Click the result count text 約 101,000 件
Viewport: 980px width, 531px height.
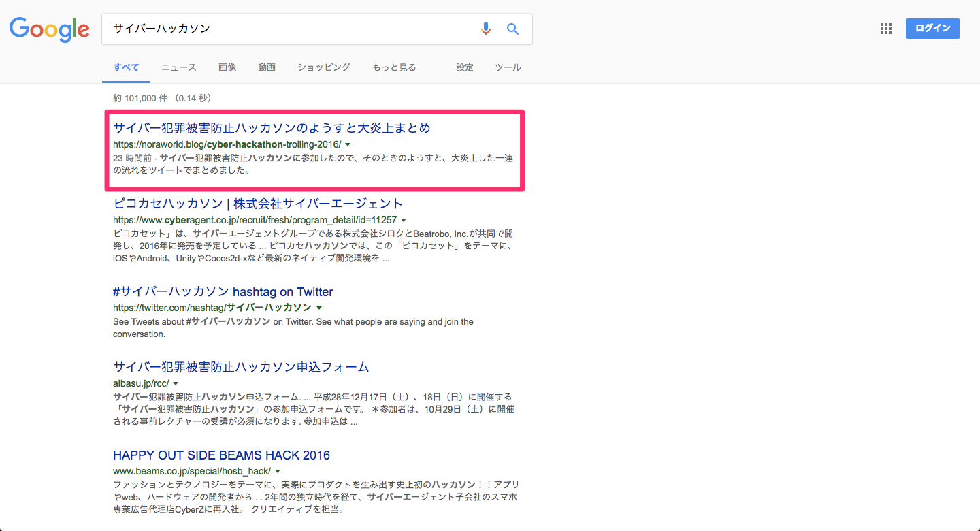point(141,98)
